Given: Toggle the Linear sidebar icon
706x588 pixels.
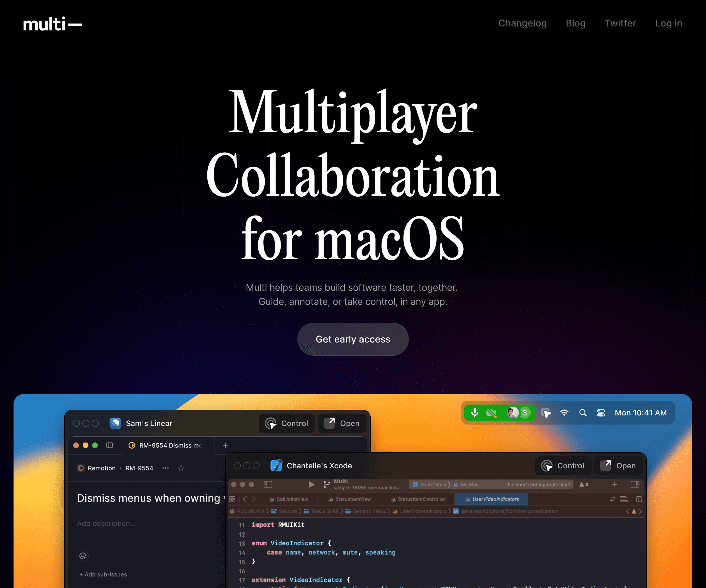Looking at the screenshot, I should [110, 445].
